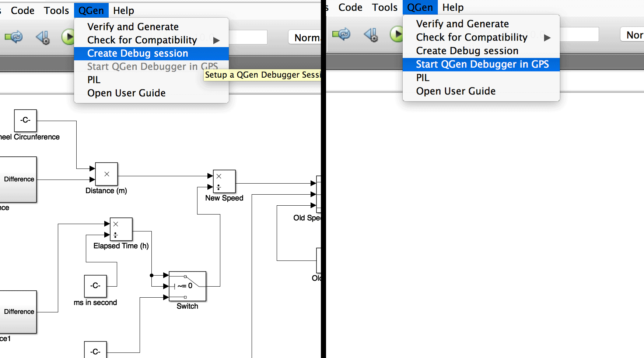Open the Tools menu in right window

coord(385,7)
